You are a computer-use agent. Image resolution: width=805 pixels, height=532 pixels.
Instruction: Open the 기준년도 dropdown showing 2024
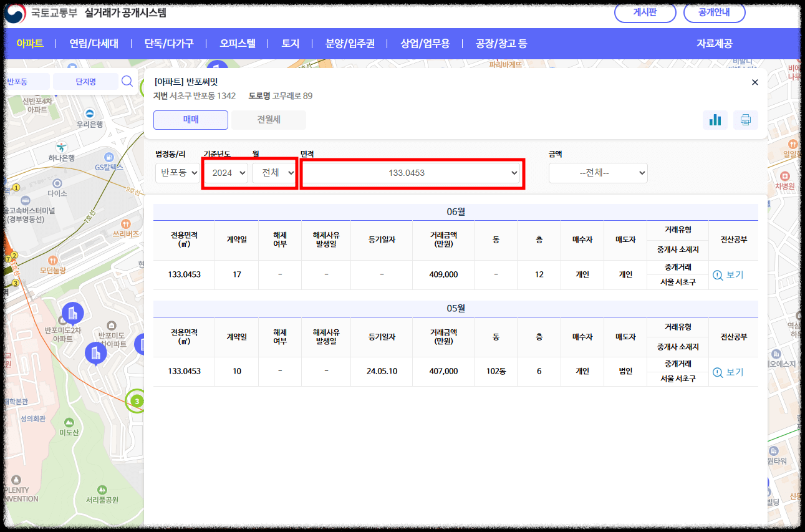coord(226,173)
